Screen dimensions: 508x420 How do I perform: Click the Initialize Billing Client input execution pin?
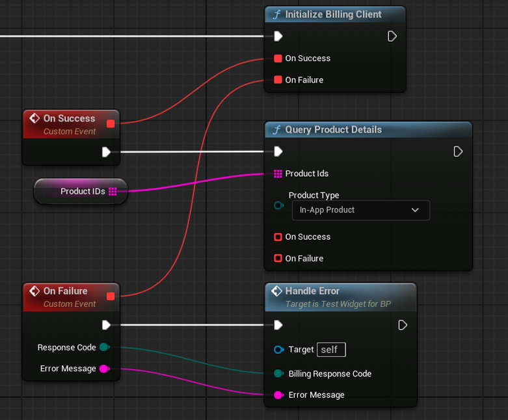(278, 36)
